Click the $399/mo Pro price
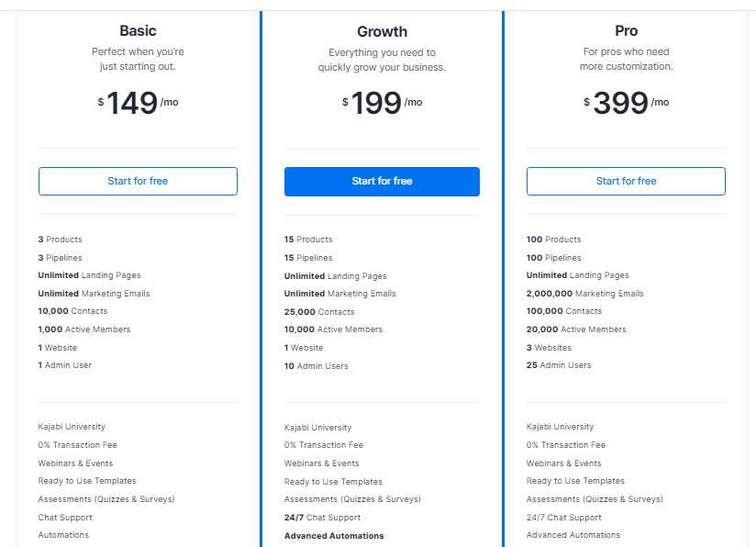 626,103
